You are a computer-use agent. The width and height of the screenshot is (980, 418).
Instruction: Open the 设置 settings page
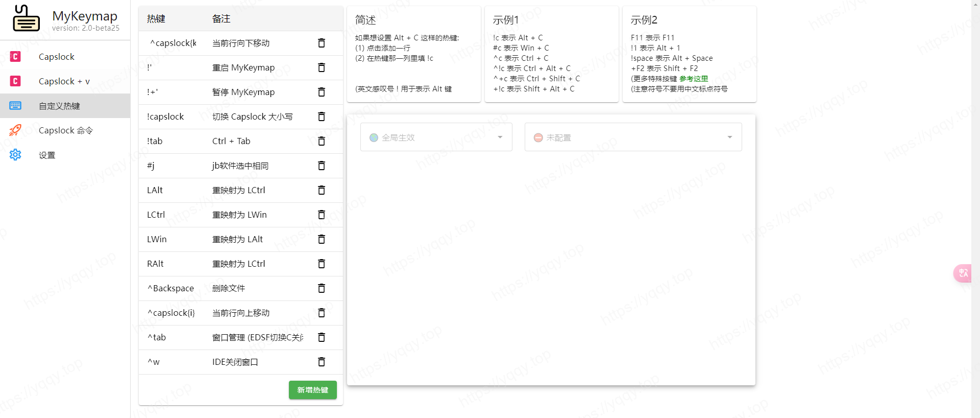47,155
